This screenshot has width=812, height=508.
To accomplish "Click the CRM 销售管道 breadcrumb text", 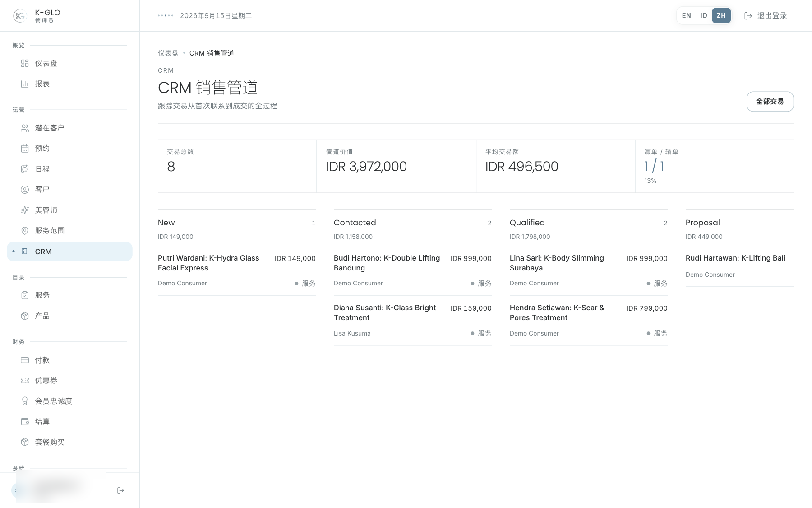I will pyautogui.click(x=212, y=53).
